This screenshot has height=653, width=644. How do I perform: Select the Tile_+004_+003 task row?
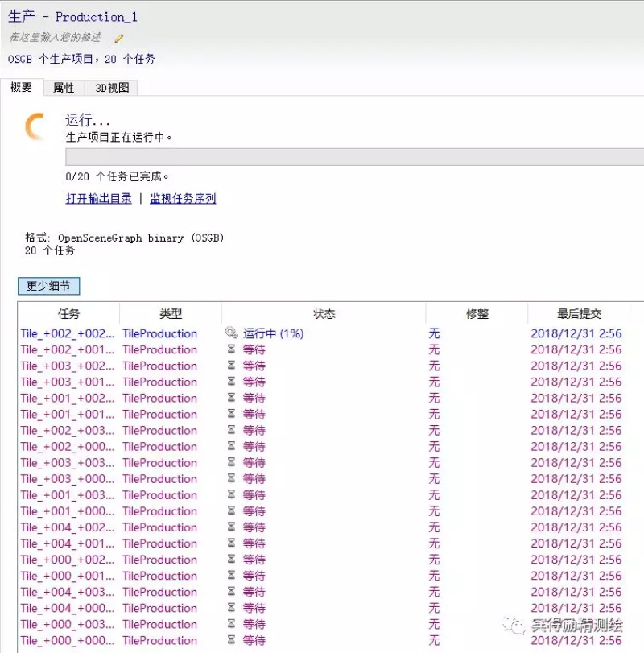(68, 592)
